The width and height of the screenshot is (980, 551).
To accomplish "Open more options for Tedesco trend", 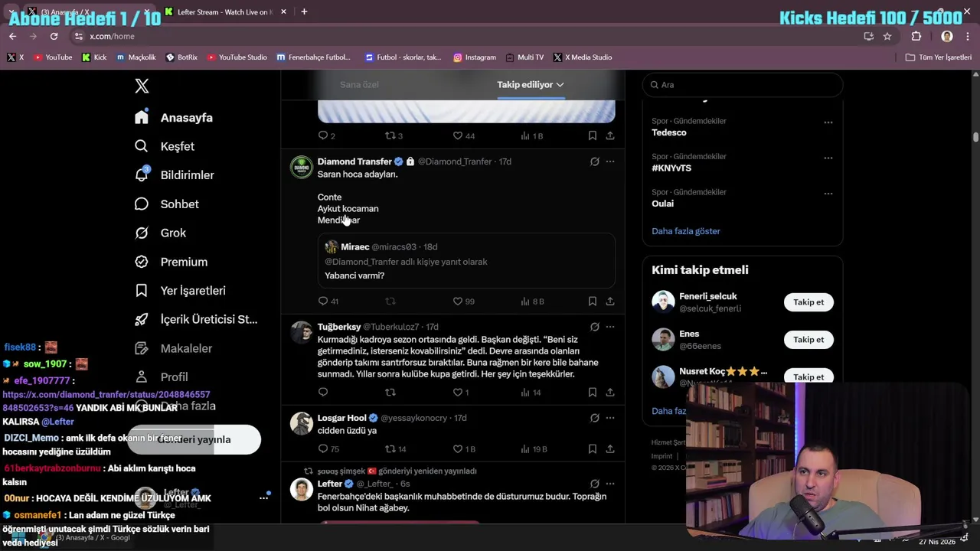I will (x=828, y=122).
